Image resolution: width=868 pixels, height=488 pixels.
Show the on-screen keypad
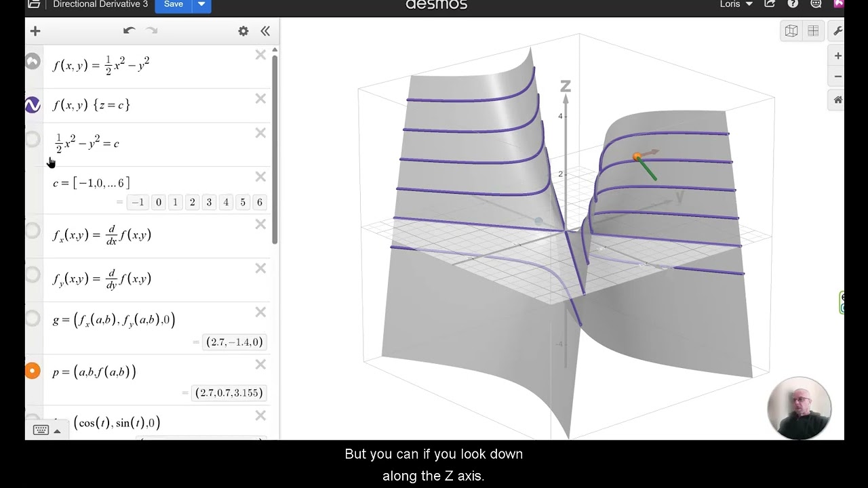pyautogui.click(x=41, y=430)
